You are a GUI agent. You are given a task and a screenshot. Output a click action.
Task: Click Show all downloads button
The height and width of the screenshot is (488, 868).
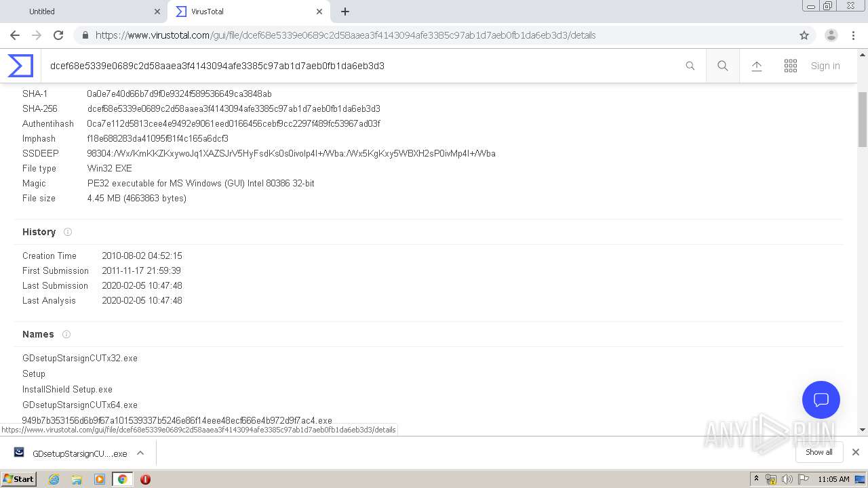(818, 452)
